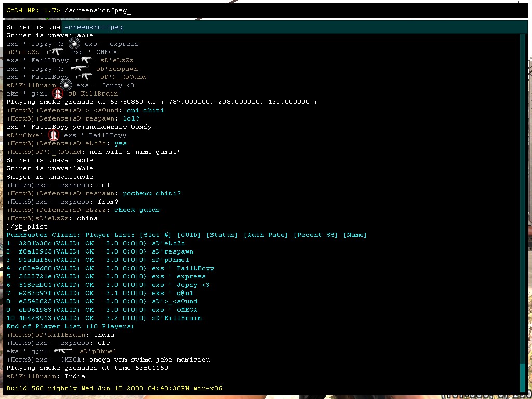Click the [GUID] column header

coord(189,235)
